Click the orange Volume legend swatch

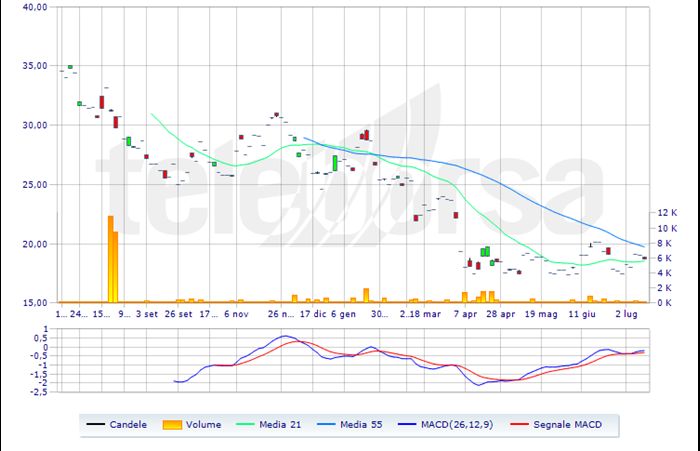coord(172,425)
